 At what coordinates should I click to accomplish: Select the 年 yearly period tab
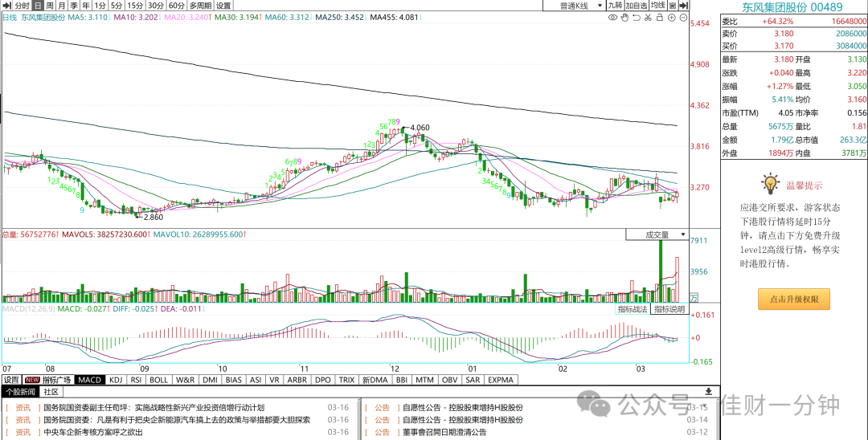(86, 6)
